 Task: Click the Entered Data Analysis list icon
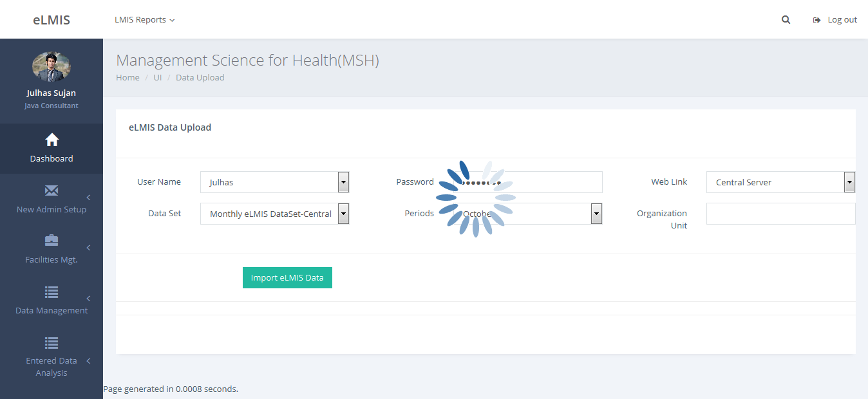[52, 342]
